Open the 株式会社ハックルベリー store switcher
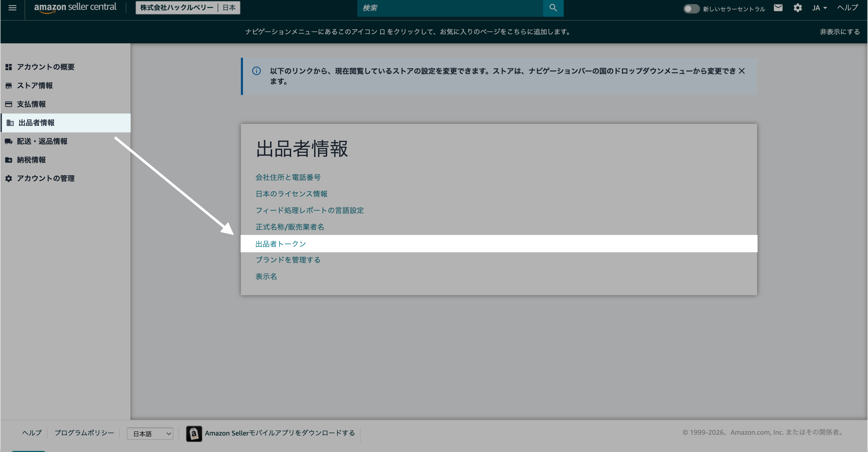The width and height of the screenshot is (868, 452). (x=188, y=8)
